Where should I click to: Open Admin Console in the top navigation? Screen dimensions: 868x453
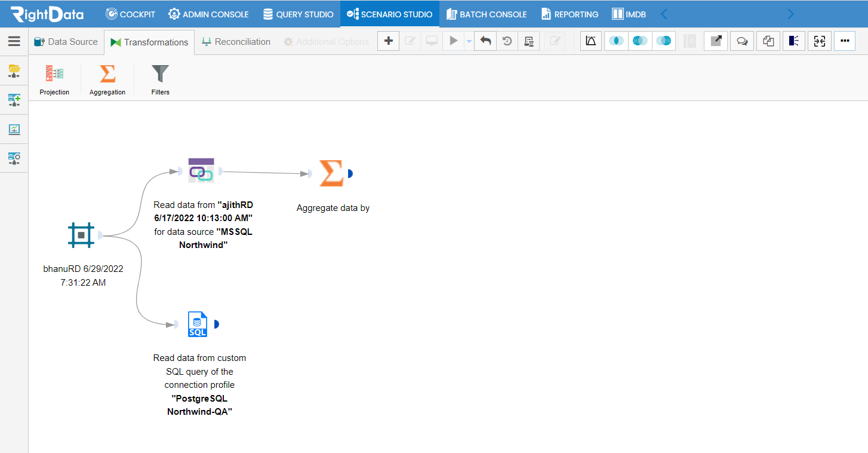pyautogui.click(x=208, y=14)
